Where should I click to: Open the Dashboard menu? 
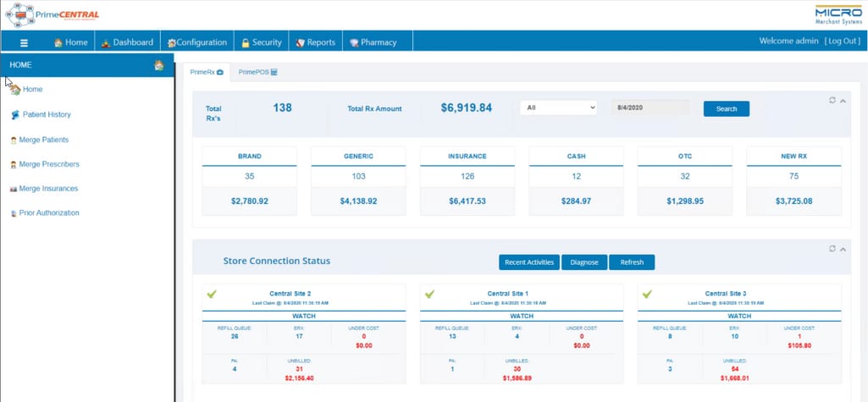127,42
